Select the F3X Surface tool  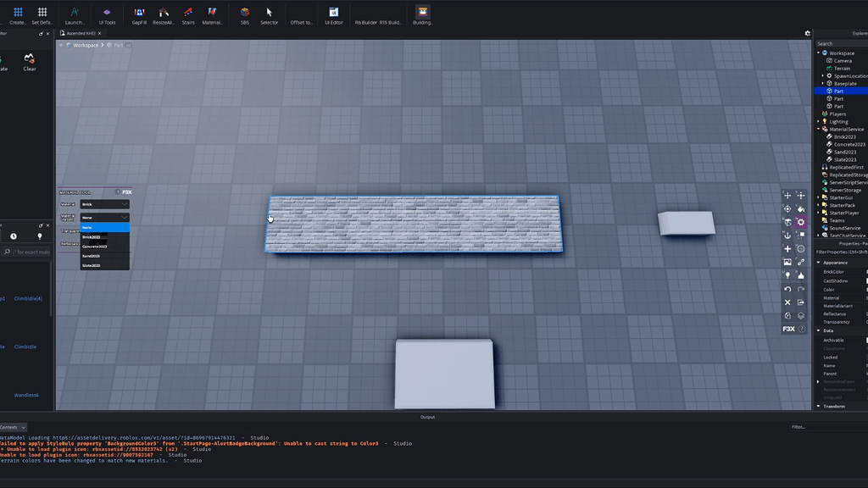tap(787, 222)
